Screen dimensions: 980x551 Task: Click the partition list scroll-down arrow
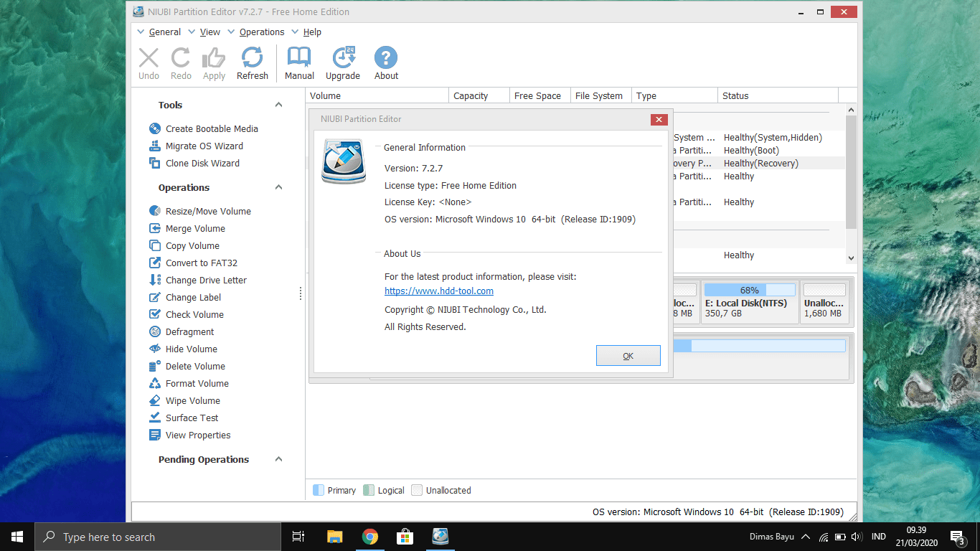pyautogui.click(x=851, y=258)
